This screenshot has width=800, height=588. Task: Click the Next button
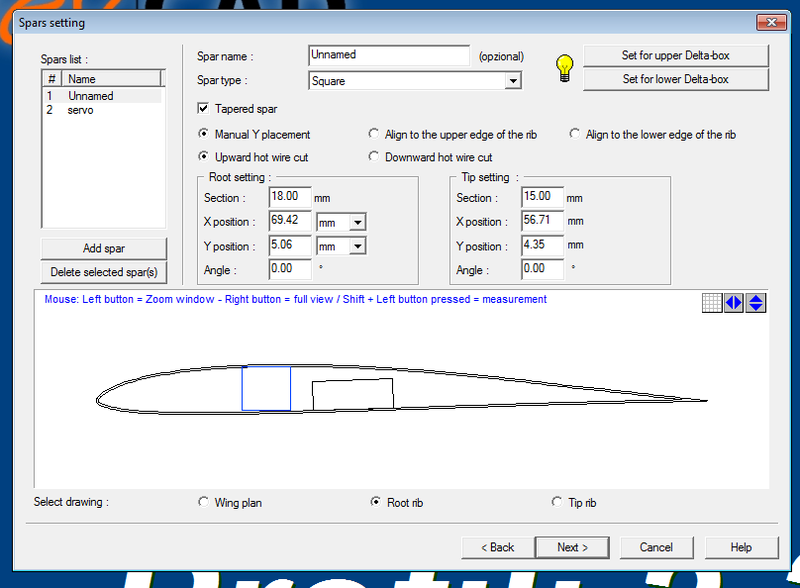[573, 547]
